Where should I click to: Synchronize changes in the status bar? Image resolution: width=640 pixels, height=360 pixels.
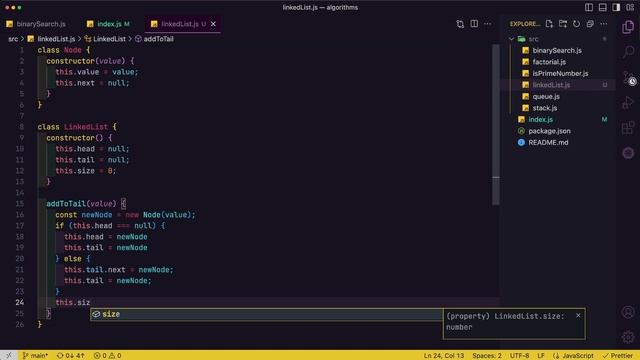pos(71,356)
